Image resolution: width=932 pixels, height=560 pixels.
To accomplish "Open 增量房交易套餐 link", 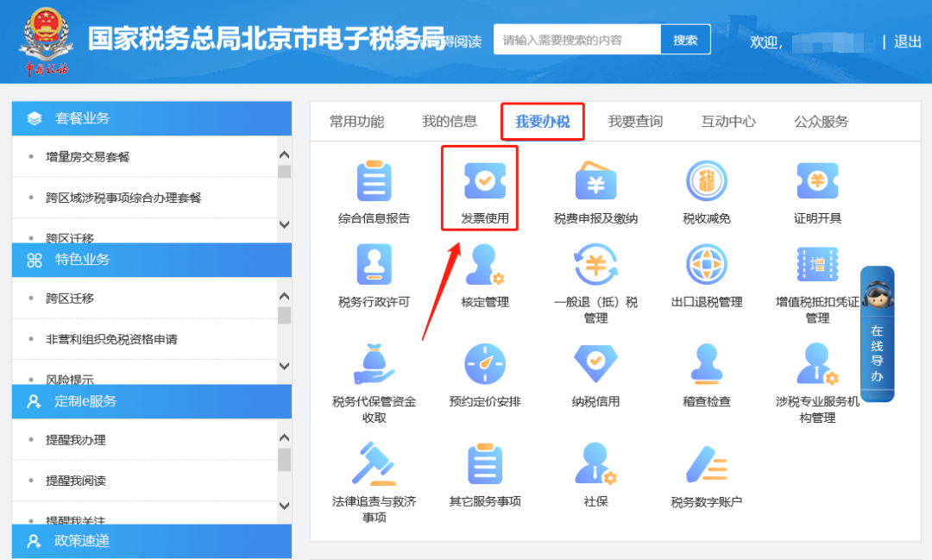I will [x=87, y=157].
